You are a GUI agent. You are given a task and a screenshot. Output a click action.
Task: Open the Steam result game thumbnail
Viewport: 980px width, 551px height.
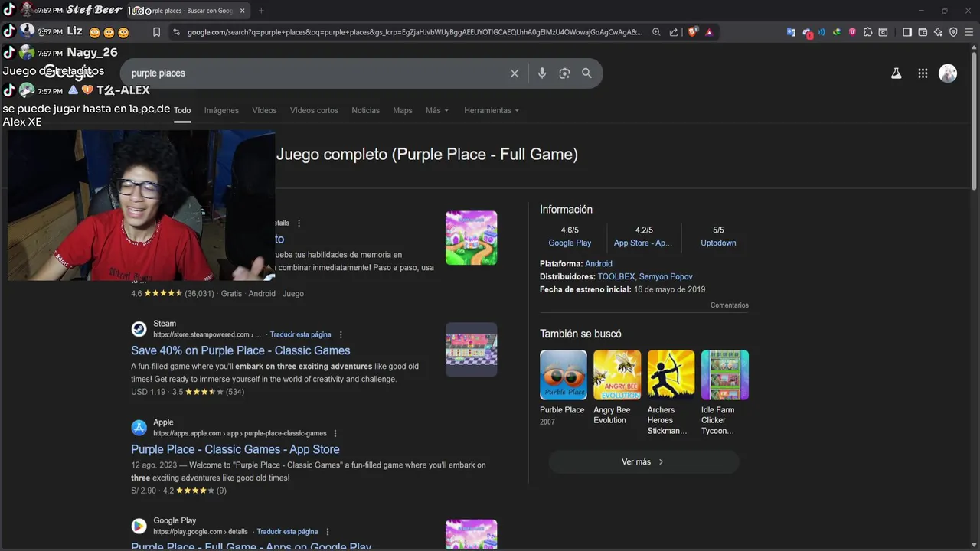point(471,349)
